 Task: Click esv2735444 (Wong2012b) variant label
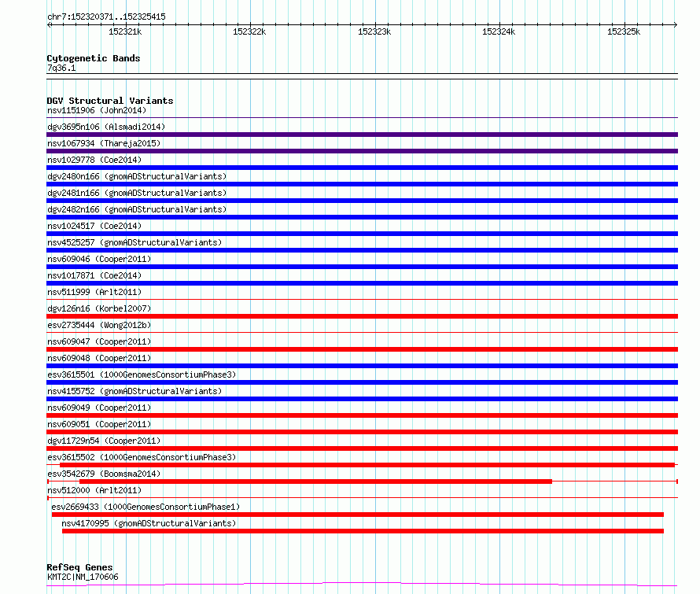[99, 325]
